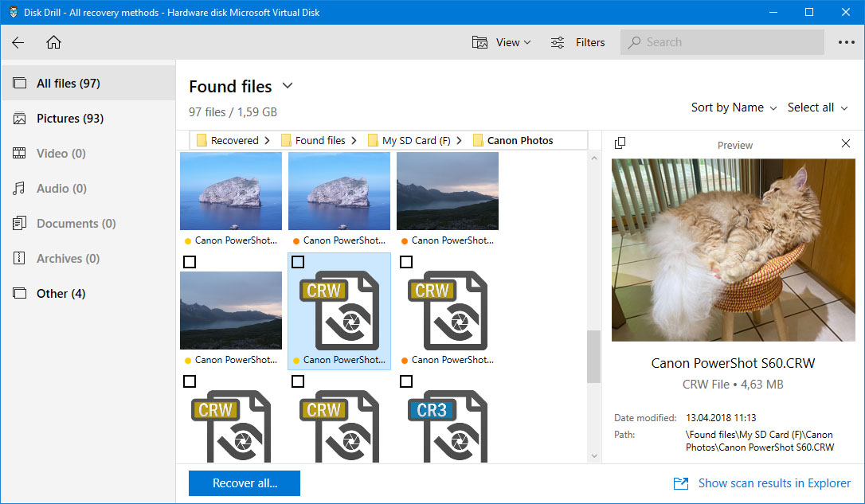865x504 pixels.
Task: Click the Archives category icon
Action: pyautogui.click(x=19, y=258)
